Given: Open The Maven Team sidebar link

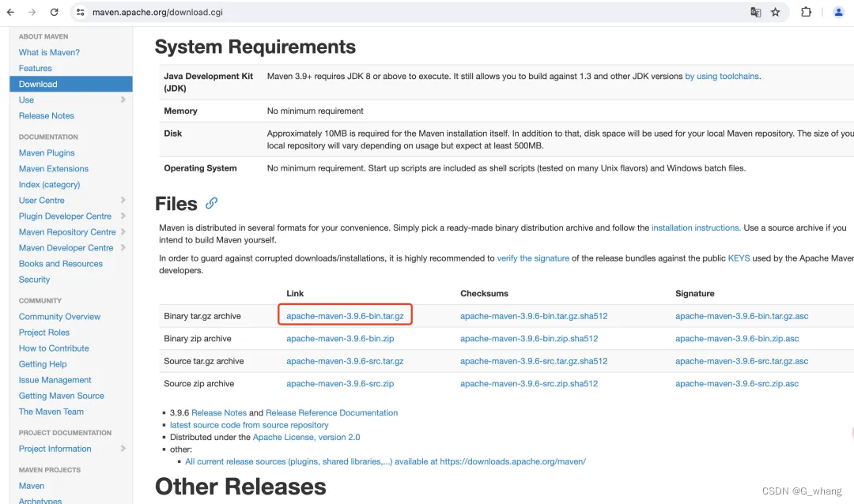Looking at the screenshot, I should coord(51,412).
